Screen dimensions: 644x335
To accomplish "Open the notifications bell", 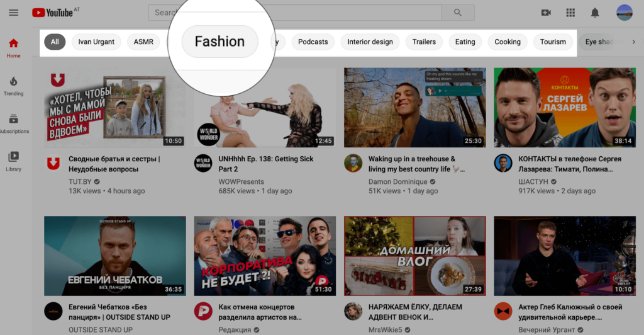I will pos(595,13).
